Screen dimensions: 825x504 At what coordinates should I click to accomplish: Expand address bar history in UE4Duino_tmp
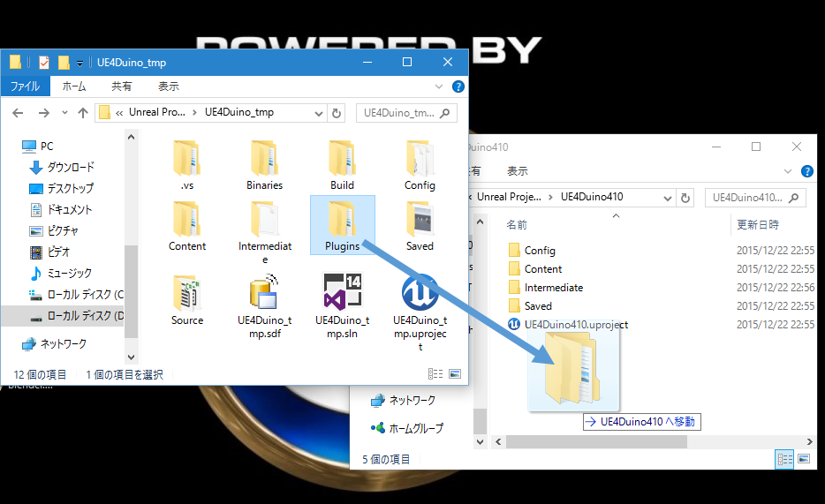318,113
